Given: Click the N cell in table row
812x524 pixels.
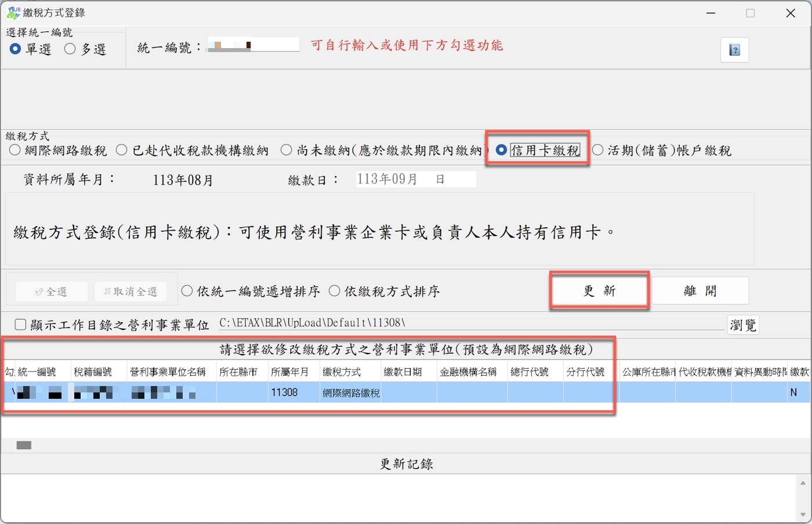Looking at the screenshot, I should click(x=798, y=392).
